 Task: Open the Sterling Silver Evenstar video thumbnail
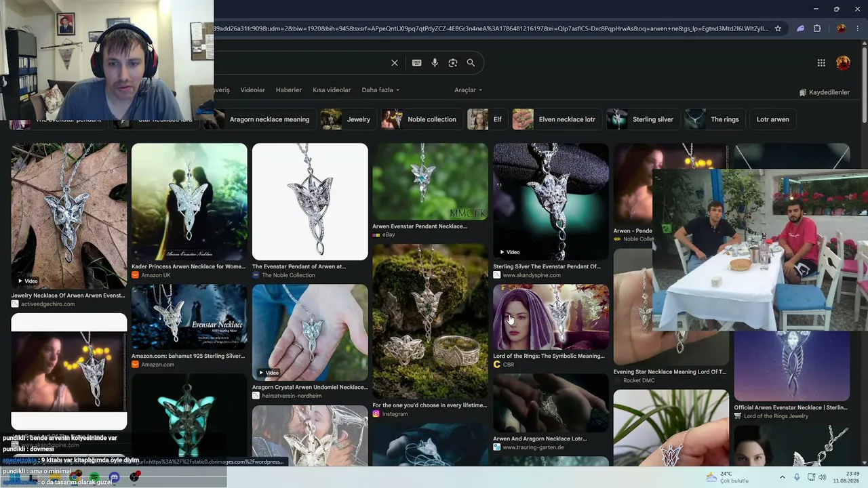coord(551,201)
